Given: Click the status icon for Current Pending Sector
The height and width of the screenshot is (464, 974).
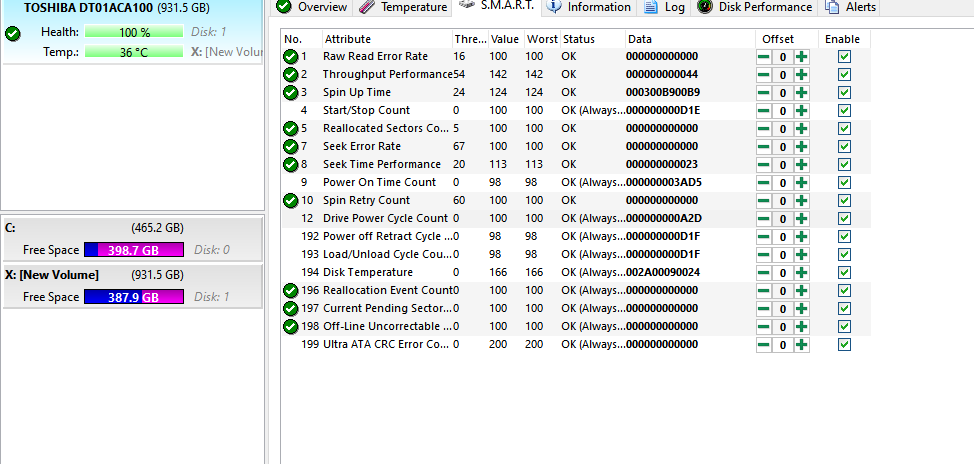Looking at the screenshot, I should (290, 309).
